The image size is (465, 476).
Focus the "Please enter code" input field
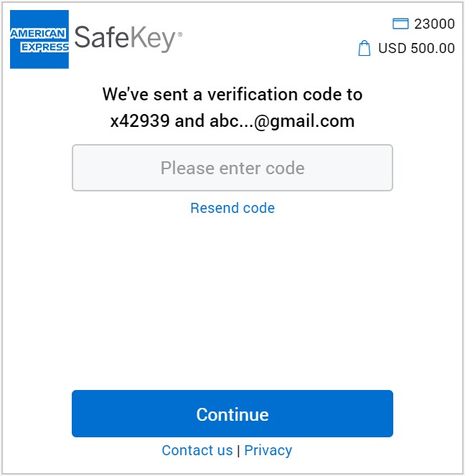click(x=232, y=168)
